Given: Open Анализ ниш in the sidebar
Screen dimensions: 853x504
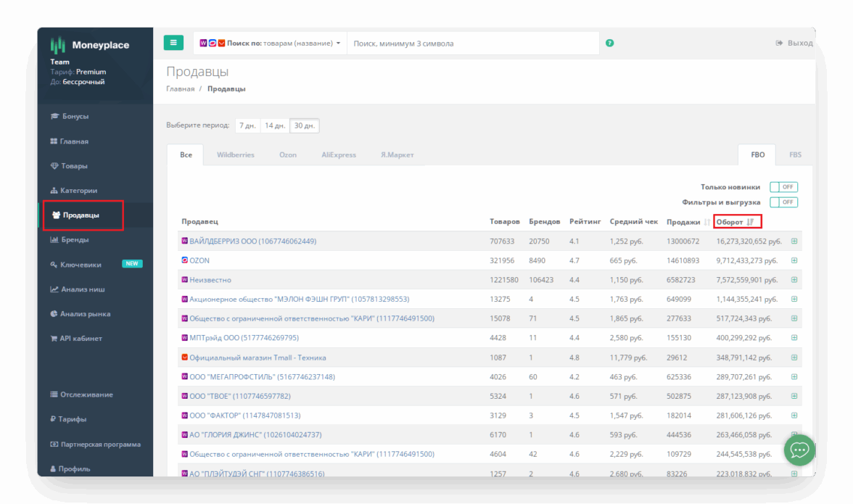Looking at the screenshot, I should click(82, 289).
